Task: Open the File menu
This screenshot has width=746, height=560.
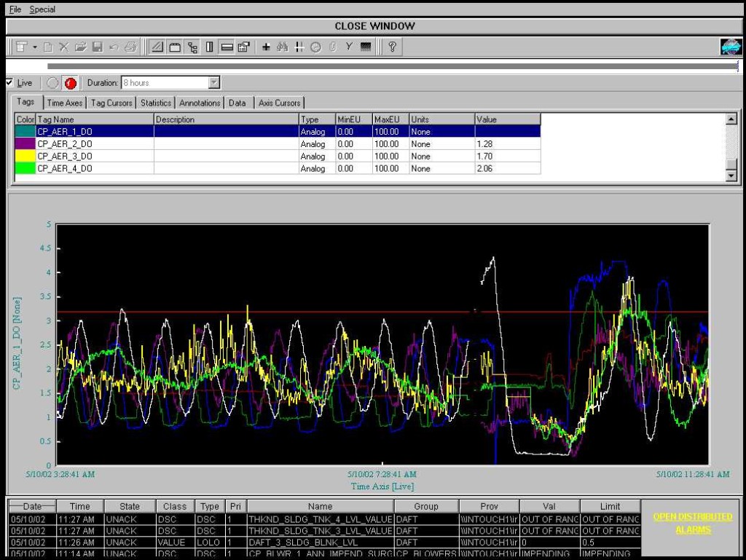Action: click(15, 9)
